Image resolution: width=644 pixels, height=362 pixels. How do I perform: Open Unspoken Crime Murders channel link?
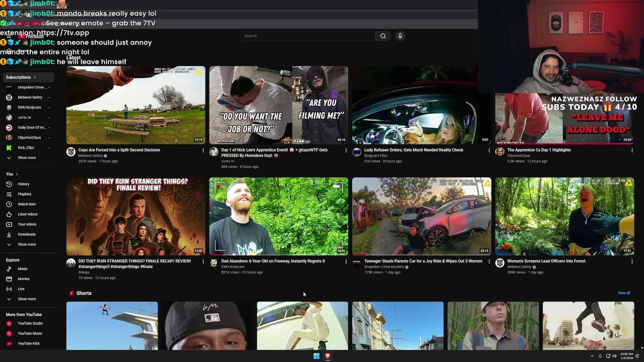[x=384, y=267]
